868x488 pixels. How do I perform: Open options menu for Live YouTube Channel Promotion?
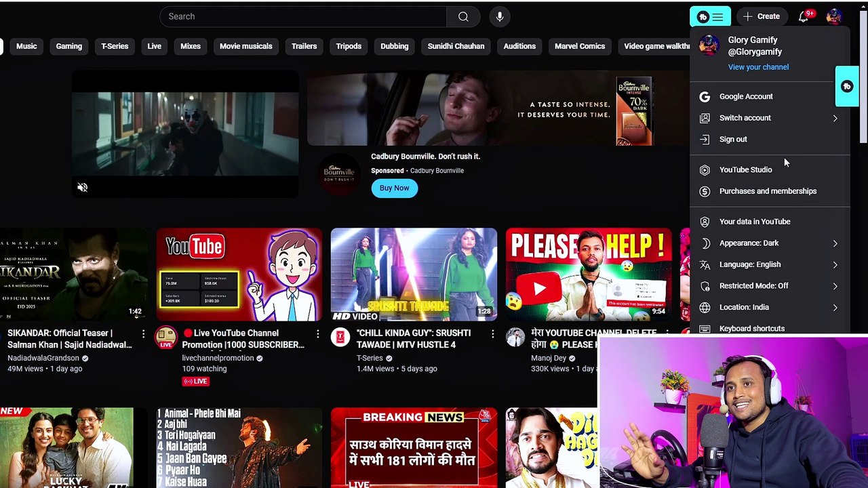[x=317, y=333]
